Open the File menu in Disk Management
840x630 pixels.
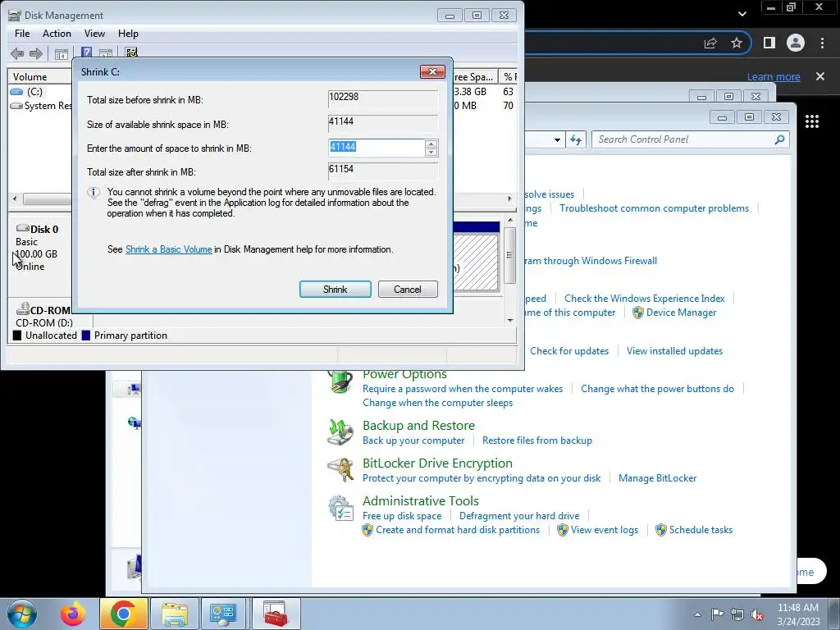pyautogui.click(x=22, y=33)
